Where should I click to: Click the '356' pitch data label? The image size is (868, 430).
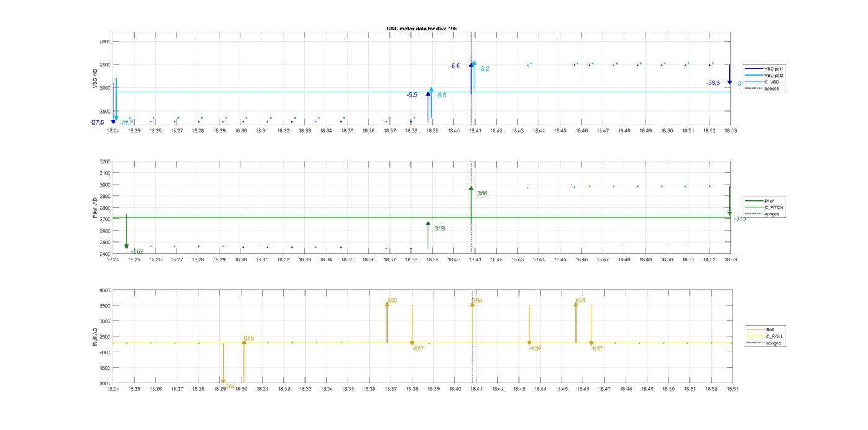482,194
